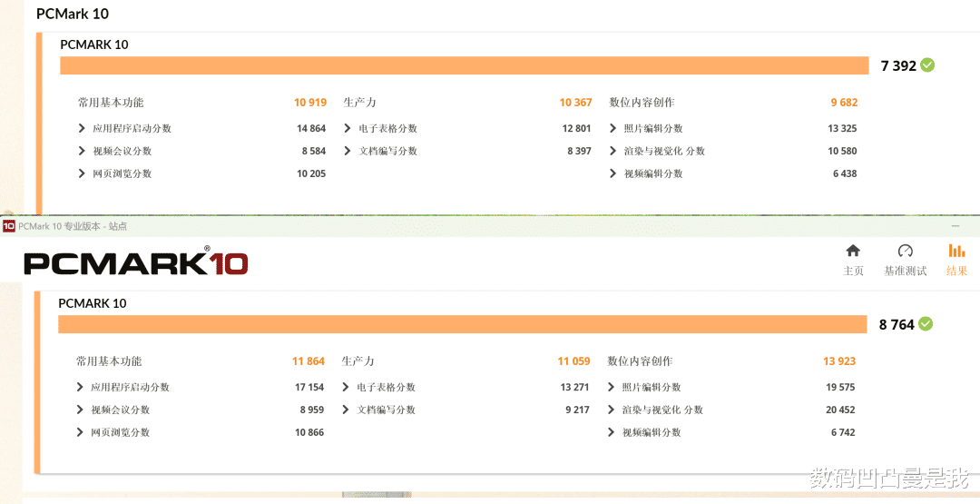Expand 电子表格分数 row scoring 13 271
Viewport: 980px width, 504px height.
tap(346, 387)
